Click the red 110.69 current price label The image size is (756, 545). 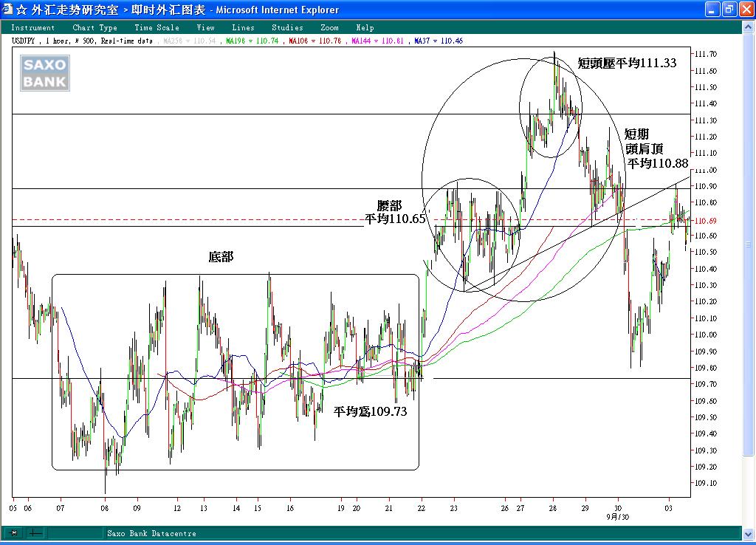[x=705, y=221]
